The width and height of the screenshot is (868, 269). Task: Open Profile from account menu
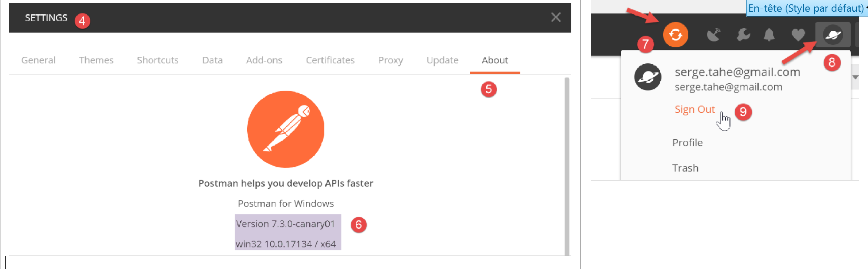tap(687, 143)
